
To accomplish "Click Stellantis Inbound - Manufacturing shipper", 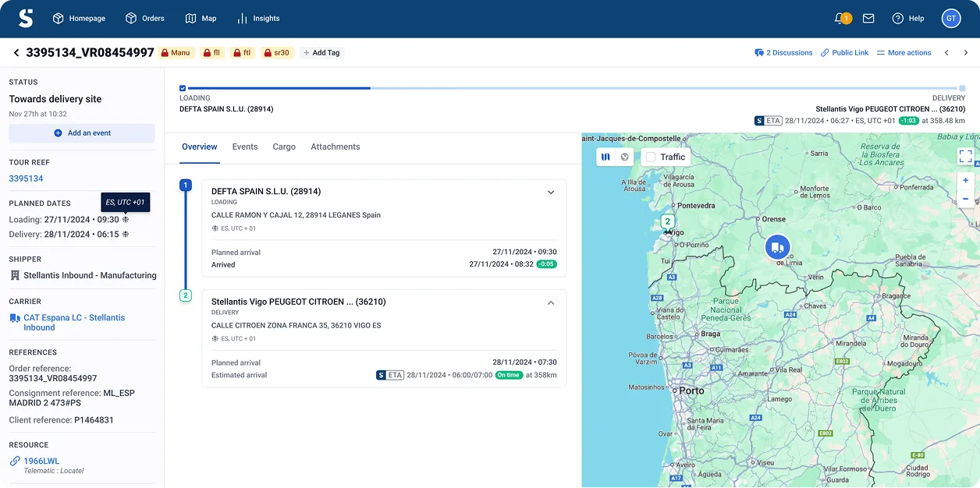I will [90, 275].
